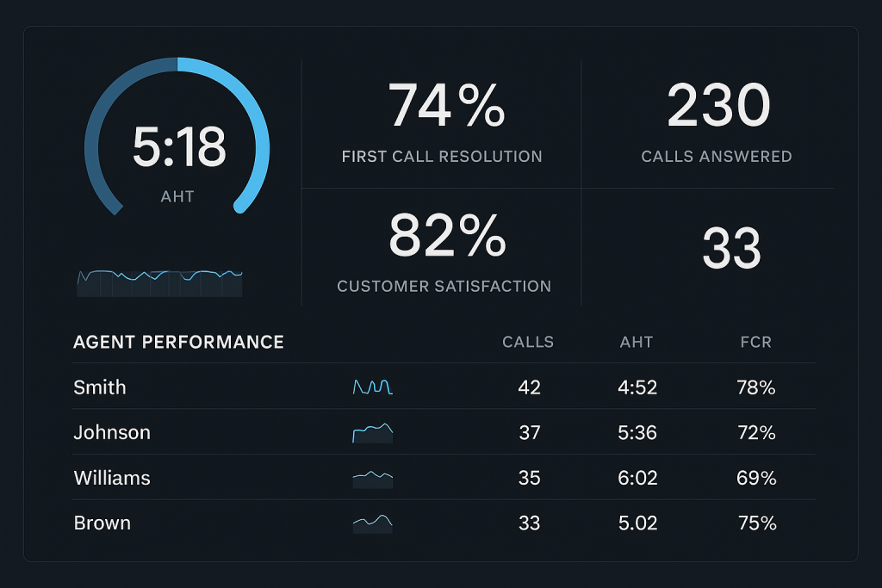Select the 82% Customer Satisfaction tile
Screen dimensions: 882x588
pos(444,251)
